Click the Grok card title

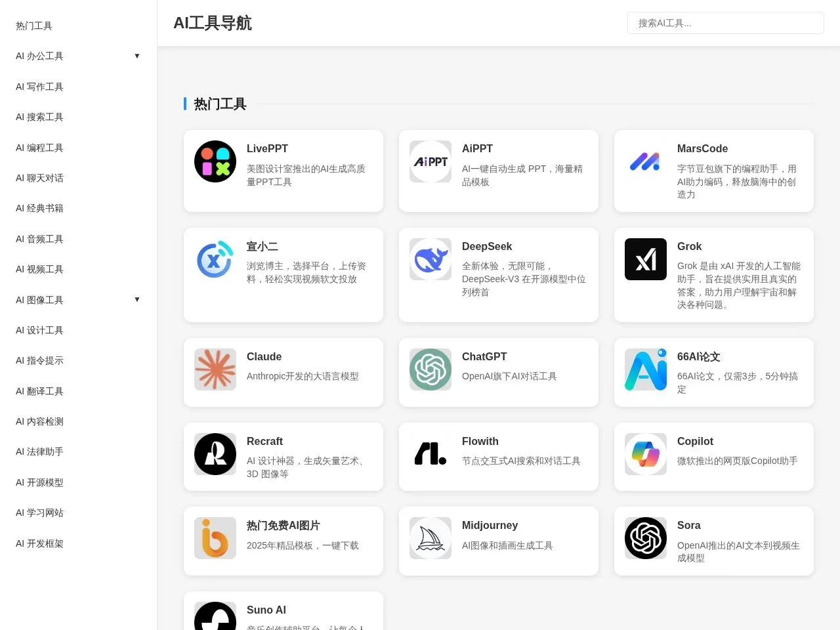click(x=689, y=247)
